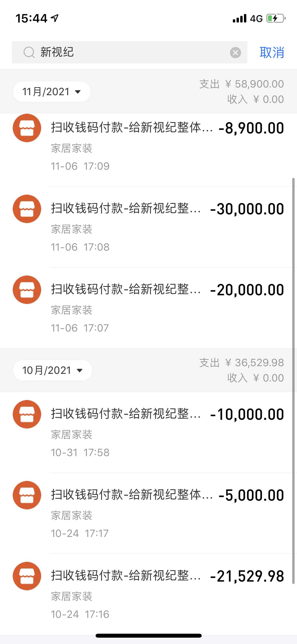Tap the merchant icon for the -10,000.00 payment

(27, 414)
